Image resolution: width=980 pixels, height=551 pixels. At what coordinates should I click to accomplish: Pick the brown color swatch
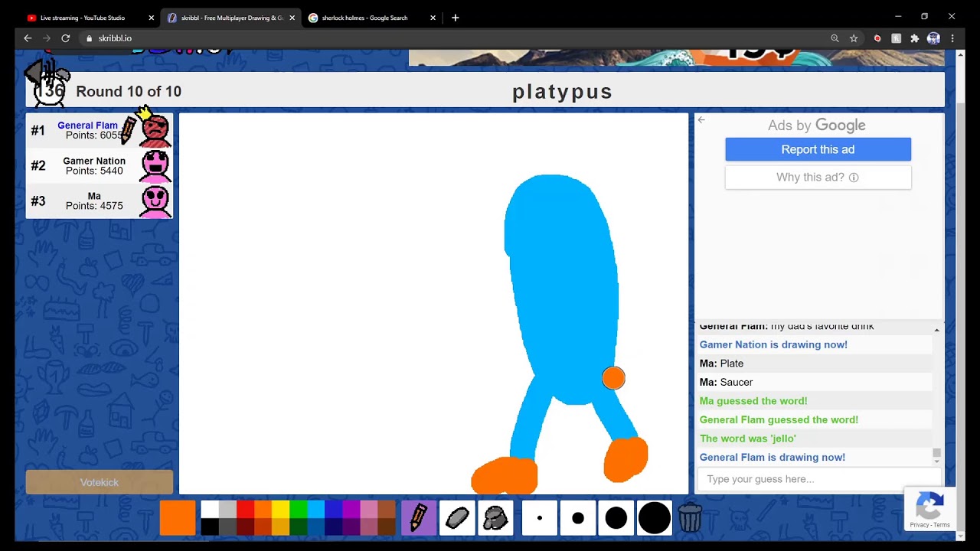click(387, 510)
